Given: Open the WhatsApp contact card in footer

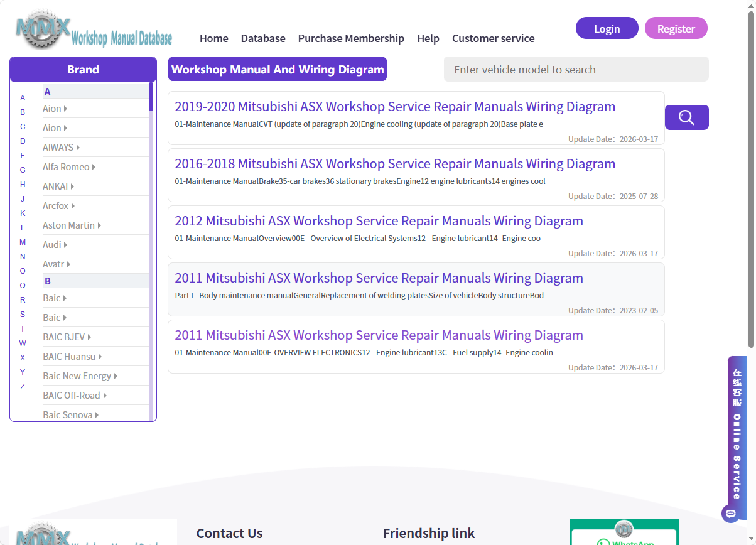Looking at the screenshot, I should pyautogui.click(x=624, y=532).
